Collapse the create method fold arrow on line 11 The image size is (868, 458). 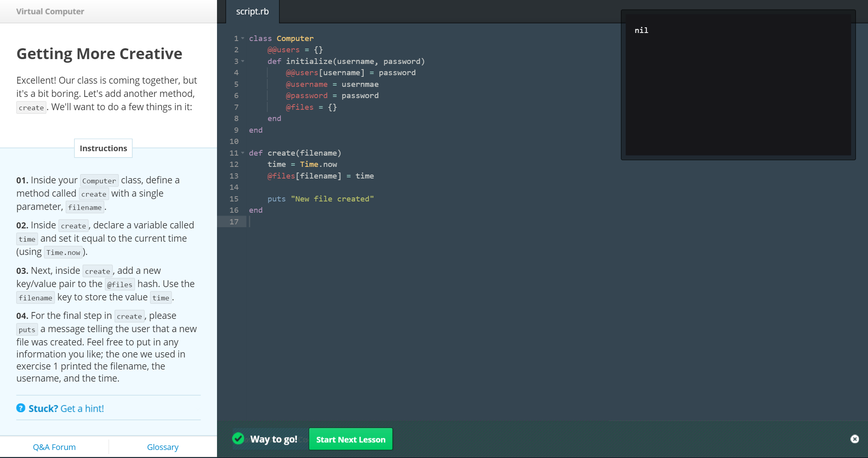tap(243, 153)
